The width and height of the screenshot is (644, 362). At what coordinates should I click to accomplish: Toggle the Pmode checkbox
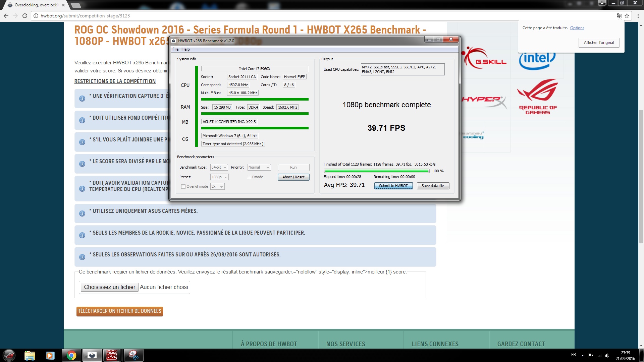coord(249,177)
